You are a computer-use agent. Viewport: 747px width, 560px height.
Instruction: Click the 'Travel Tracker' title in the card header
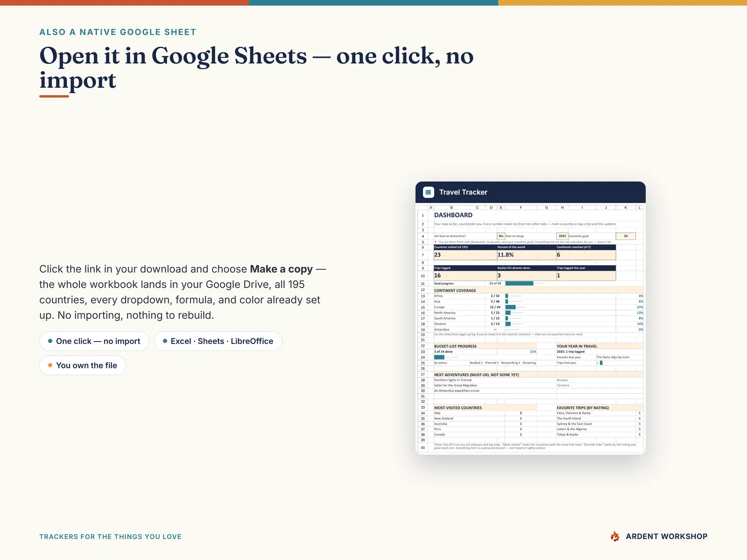coord(463,192)
